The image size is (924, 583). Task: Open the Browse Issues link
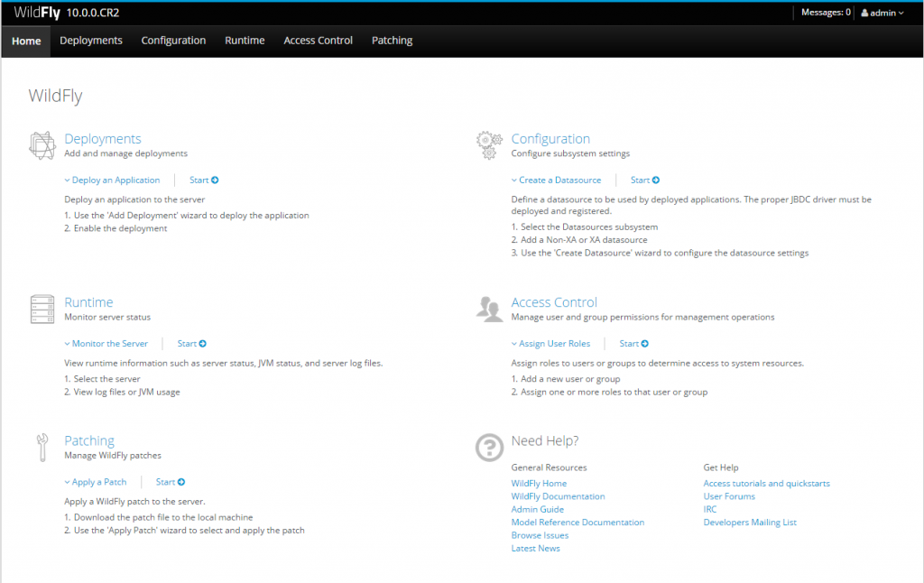tap(540, 535)
